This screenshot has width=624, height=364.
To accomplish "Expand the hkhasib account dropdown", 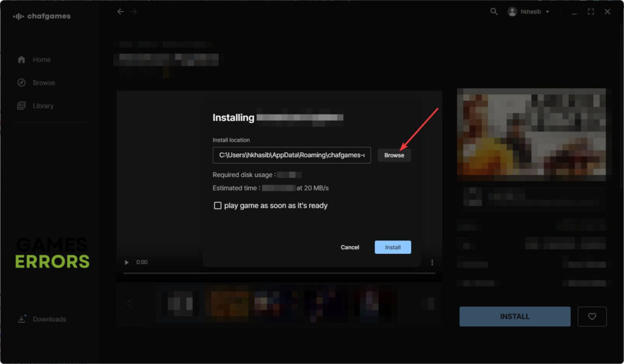I will (x=547, y=12).
